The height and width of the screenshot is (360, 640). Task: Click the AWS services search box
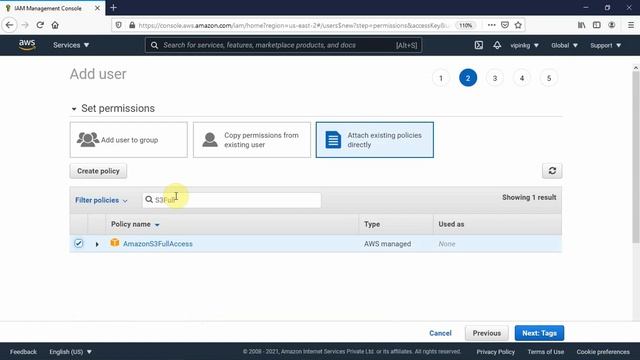[x=283, y=45]
